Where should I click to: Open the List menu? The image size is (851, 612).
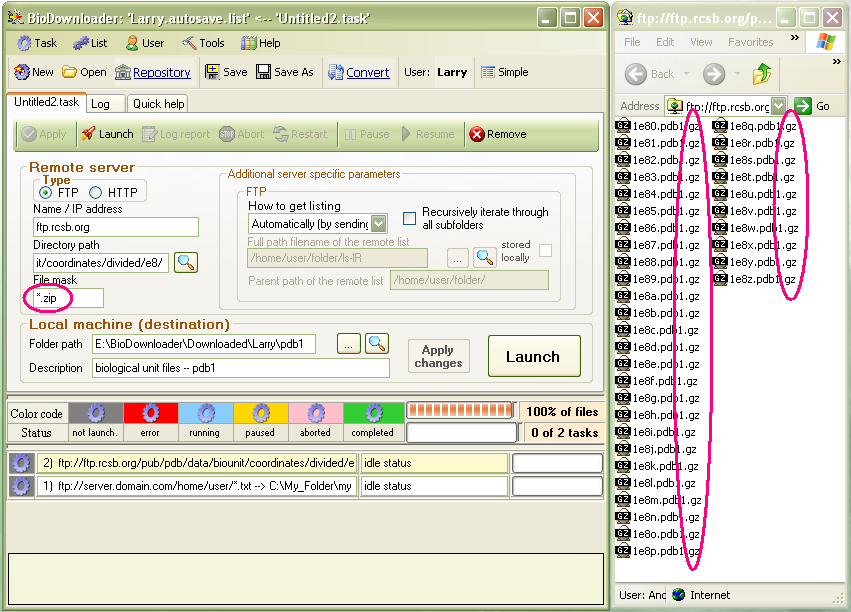pyautogui.click(x=90, y=43)
